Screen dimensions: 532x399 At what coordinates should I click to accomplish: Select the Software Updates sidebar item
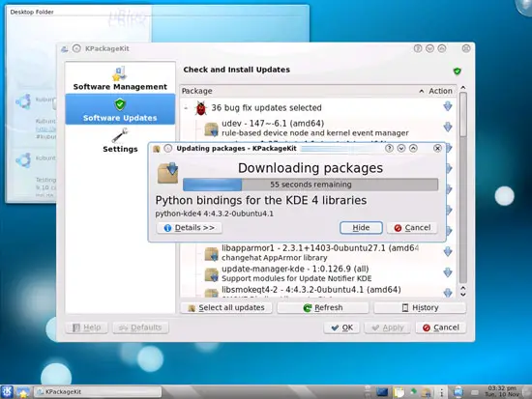pos(120,109)
